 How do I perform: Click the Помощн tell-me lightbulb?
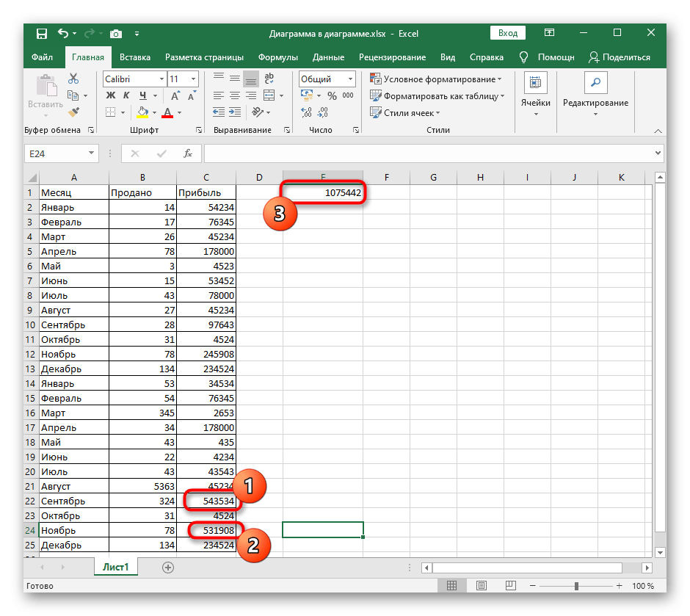pyautogui.click(x=547, y=57)
